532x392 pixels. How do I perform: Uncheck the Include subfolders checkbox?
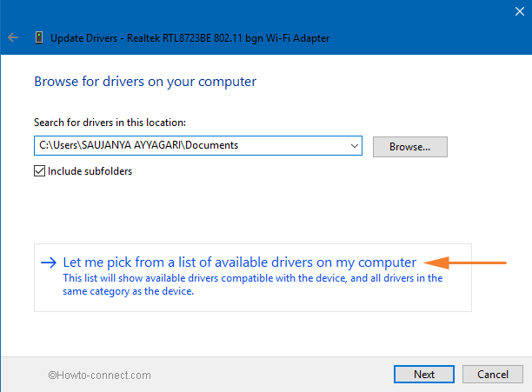(x=39, y=171)
